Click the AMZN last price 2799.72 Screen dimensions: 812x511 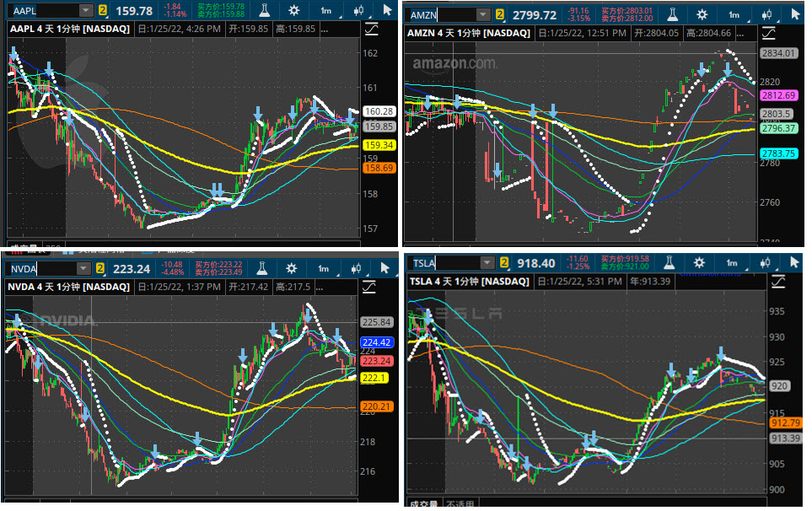point(535,15)
